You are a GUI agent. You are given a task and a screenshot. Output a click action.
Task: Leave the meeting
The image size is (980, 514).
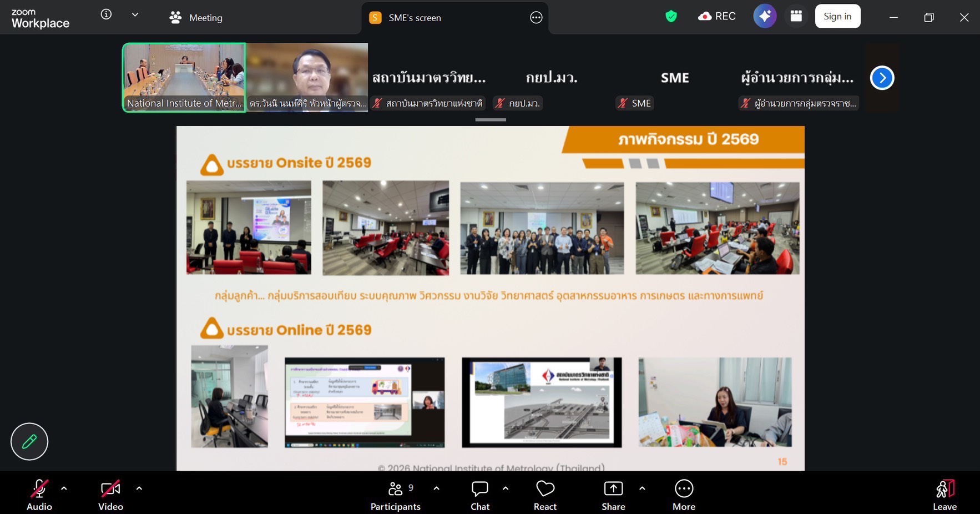click(944, 495)
